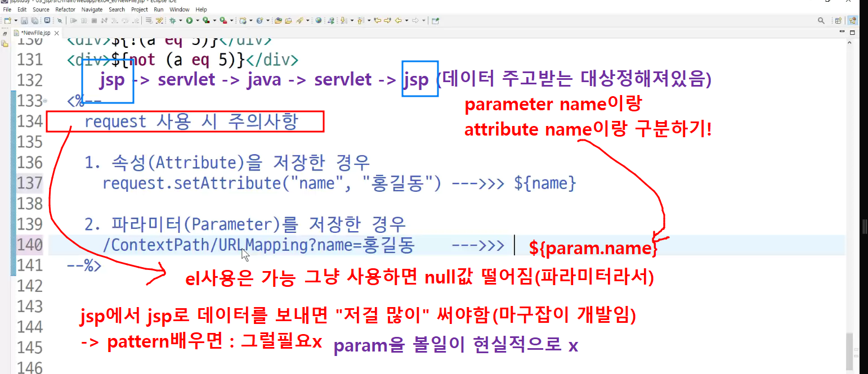Open the Run button dropdown arrow
Image resolution: width=868 pixels, height=374 pixels.
click(198, 21)
